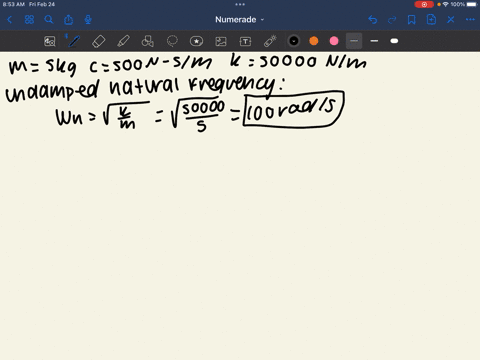
Task: Tap the battery status indicator
Action: point(472,4)
